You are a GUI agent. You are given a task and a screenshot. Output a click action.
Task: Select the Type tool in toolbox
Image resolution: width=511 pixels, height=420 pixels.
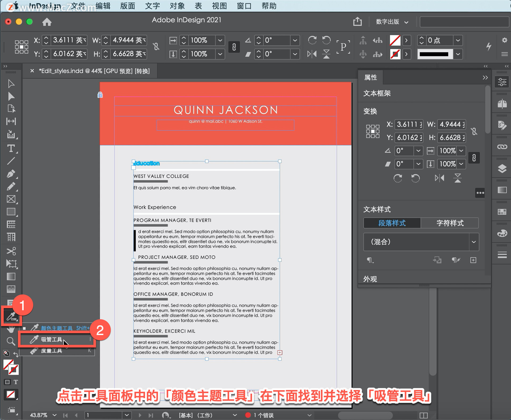(x=11, y=148)
